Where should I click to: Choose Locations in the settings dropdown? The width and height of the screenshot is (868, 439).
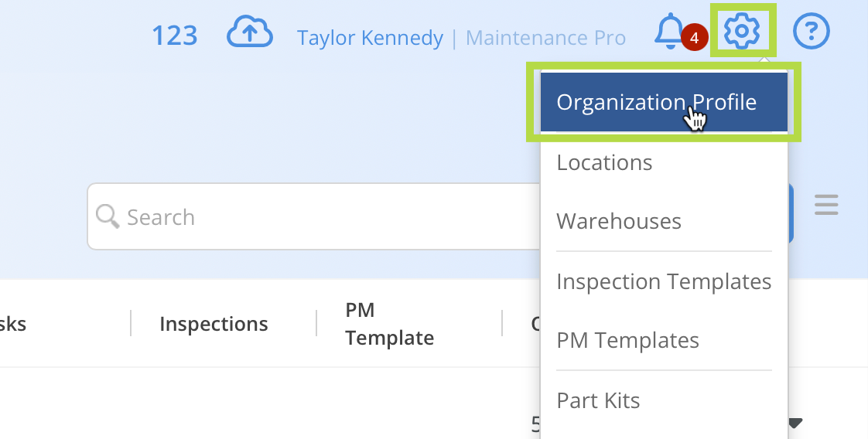604,162
